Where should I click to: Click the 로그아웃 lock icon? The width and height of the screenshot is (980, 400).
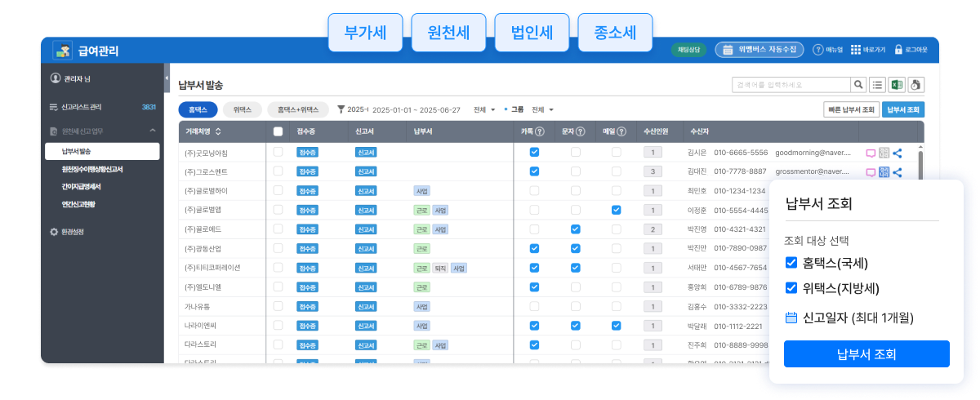pos(898,50)
